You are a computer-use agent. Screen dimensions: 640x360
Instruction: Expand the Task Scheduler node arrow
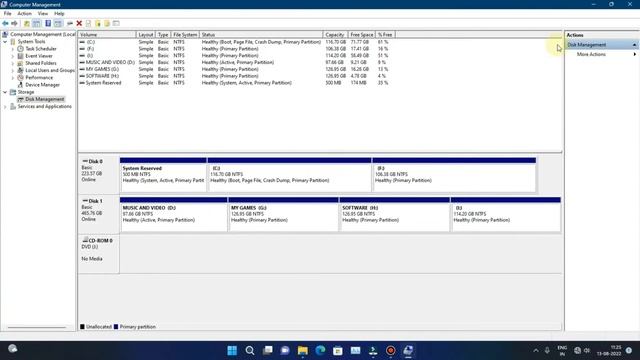[x=13, y=49]
